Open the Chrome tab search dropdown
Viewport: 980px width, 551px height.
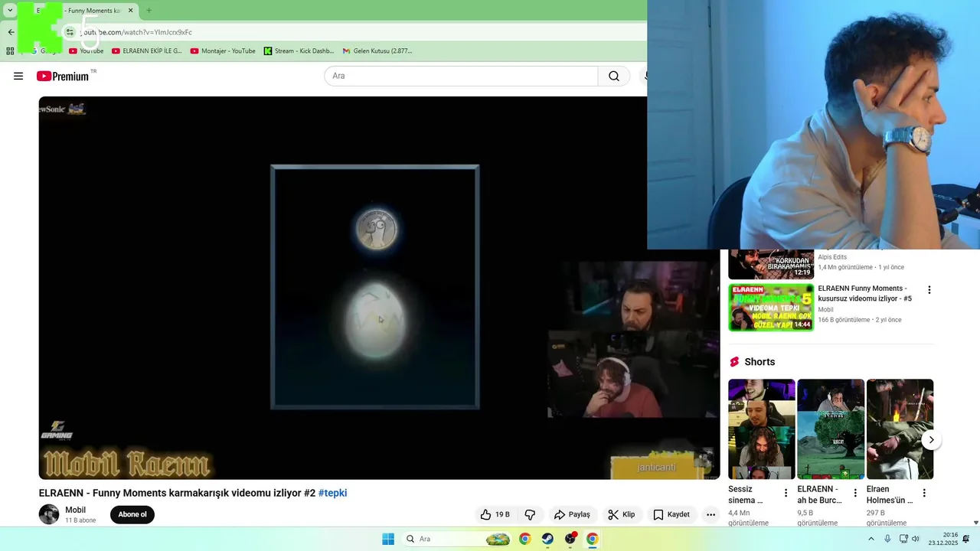(x=10, y=11)
